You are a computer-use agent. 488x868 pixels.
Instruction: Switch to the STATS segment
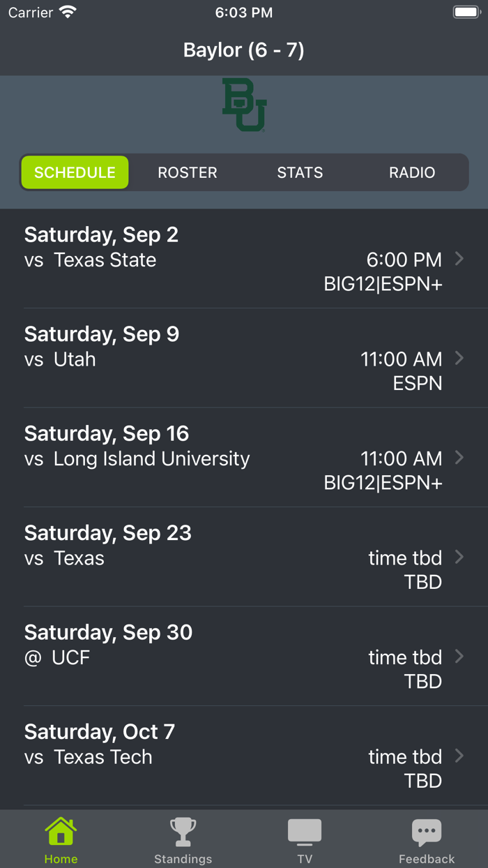point(300,172)
